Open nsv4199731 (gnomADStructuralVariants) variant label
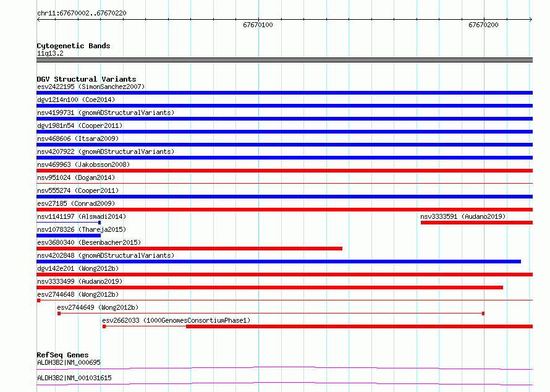Image resolution: width=550 pixels, height=392 pixels. pos(106,113)
